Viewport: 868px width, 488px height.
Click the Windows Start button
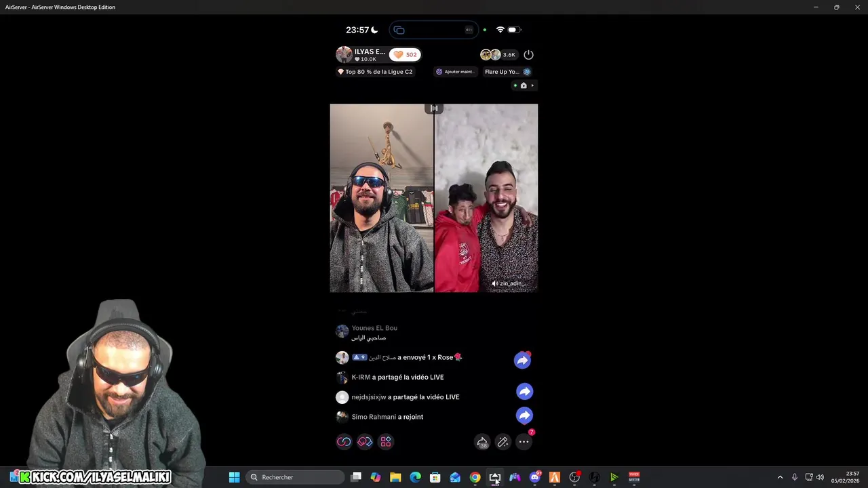[x=234, y=477]
